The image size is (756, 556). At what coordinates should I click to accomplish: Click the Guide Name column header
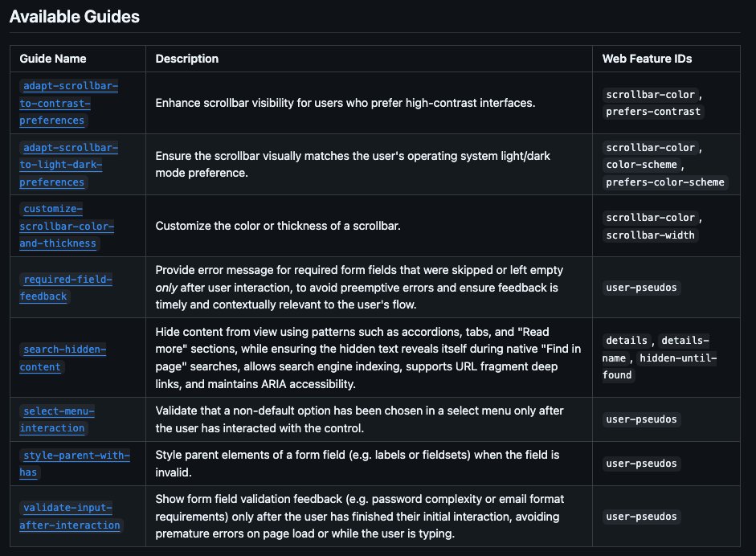coord(52,59)
